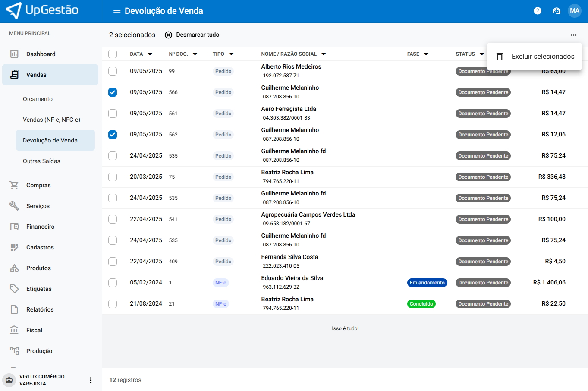
Task: Click the Serviços wrench icon
Action: (x=14, y=206)
